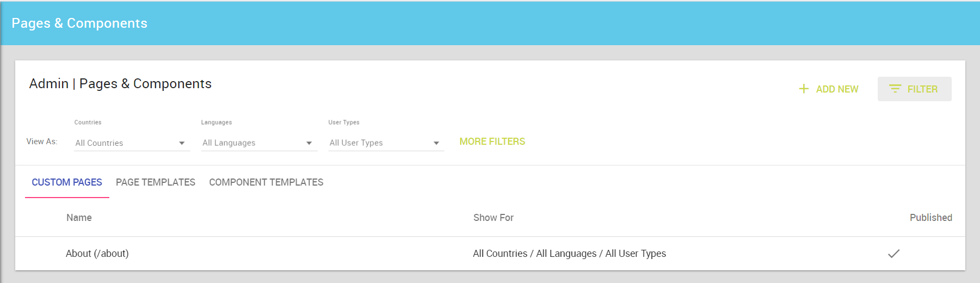Click the Name column header
980x283 pixels.
coord(79,218)
